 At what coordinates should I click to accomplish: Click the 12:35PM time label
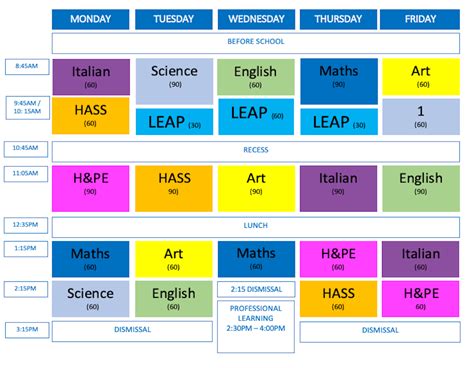tap(26, 225)
